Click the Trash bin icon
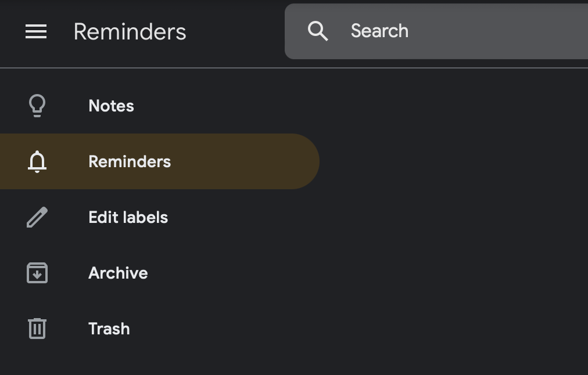The width and height of the screenshot is (588, 375). pos(37,329)
